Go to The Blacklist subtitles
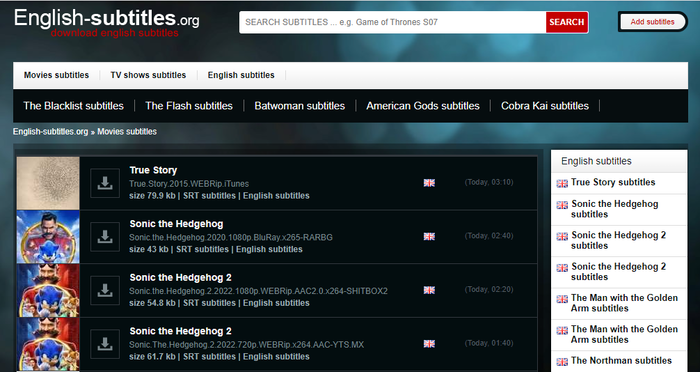This screenshot has width=700, height=372. (73, 106)
